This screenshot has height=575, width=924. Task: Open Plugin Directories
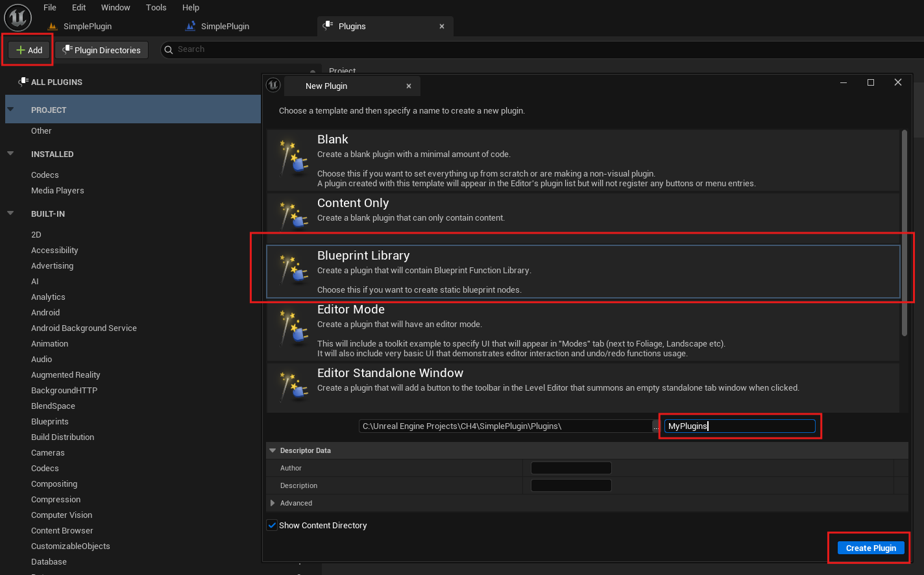102,50
